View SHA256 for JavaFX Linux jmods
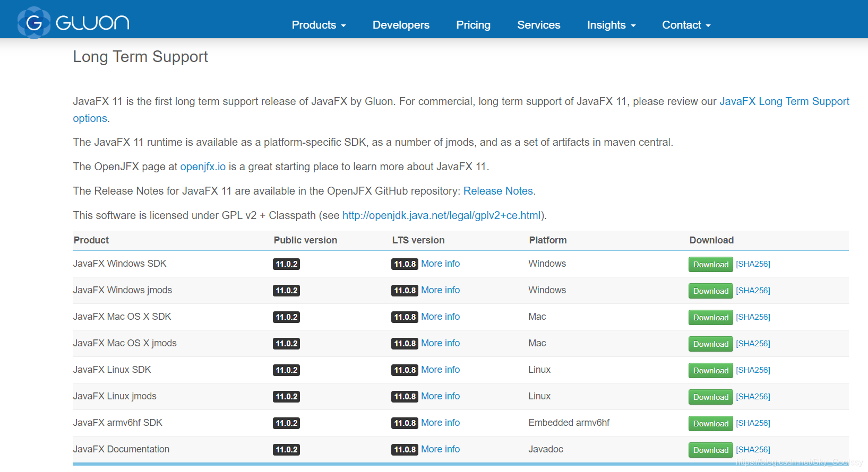 (753, 396)
